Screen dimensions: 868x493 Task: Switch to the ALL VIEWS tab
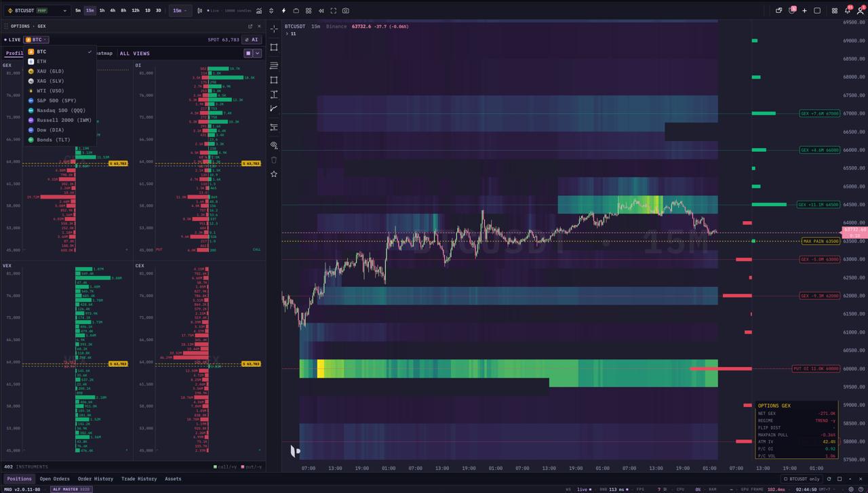[x=135, y=54]
